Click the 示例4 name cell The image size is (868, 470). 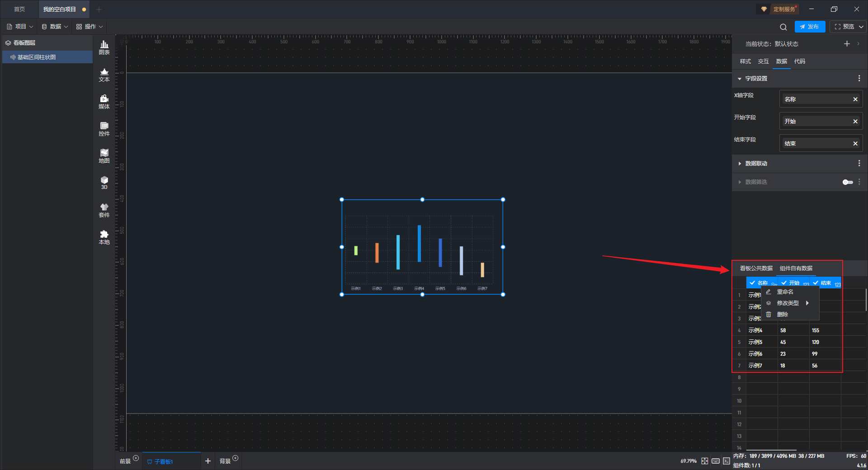click(762, 330)
